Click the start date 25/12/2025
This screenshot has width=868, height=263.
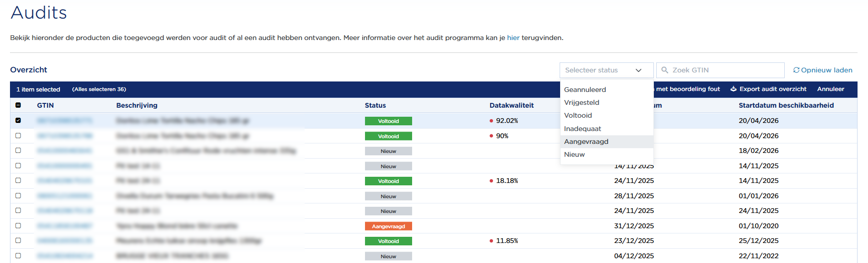(759, 241)
